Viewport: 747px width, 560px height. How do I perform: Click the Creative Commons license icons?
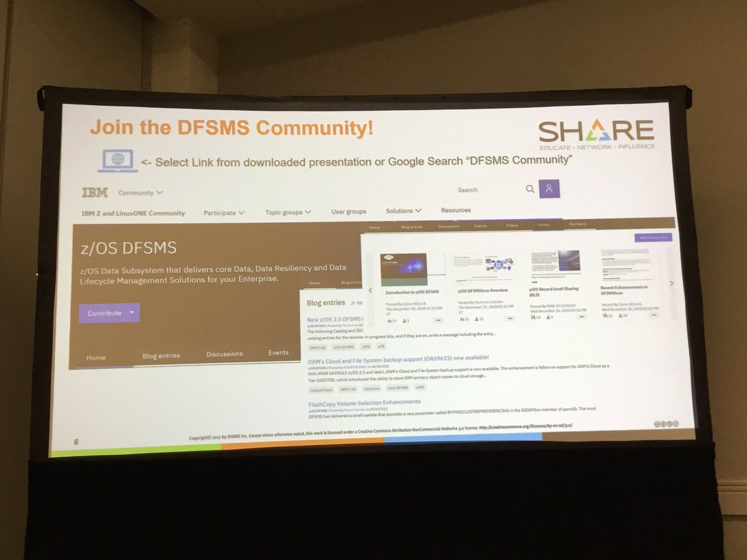pos(665,424)
